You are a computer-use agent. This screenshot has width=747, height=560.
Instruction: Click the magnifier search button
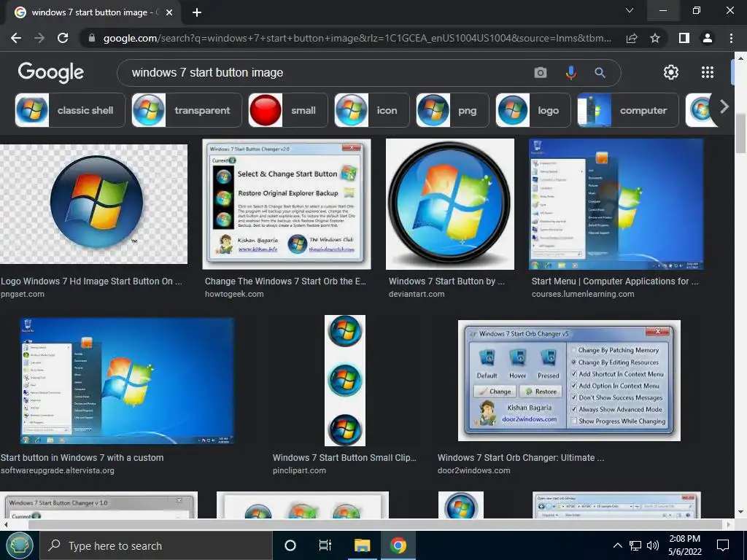600,72
